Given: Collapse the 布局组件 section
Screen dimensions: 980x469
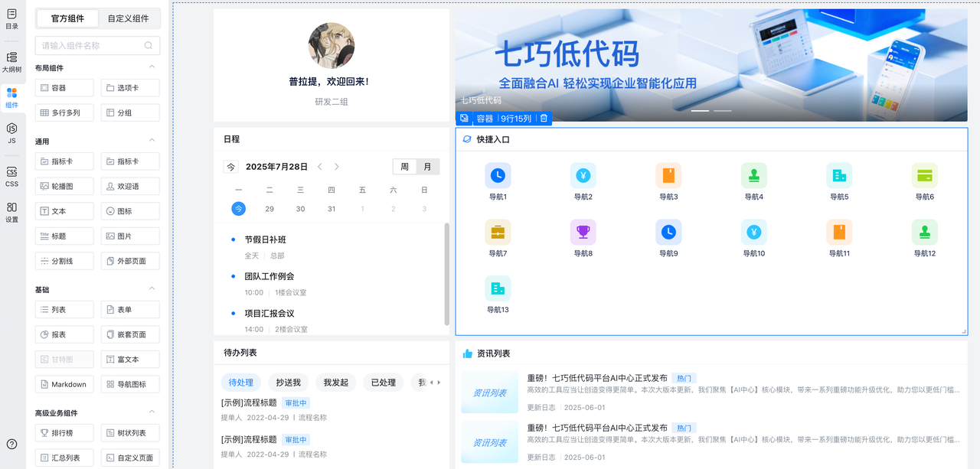Looking at the screenshot, I should (152, 67).
